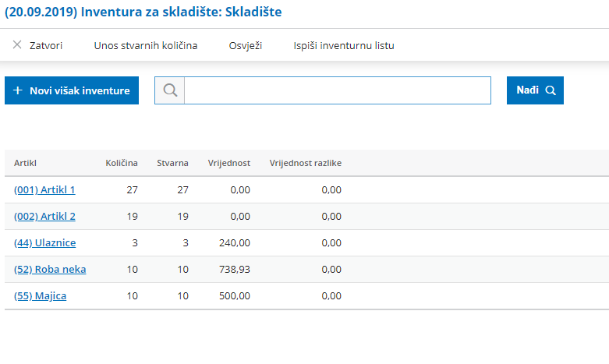Open the (44) Ulaznice link
609x364 pixels.
coord(44,243)
